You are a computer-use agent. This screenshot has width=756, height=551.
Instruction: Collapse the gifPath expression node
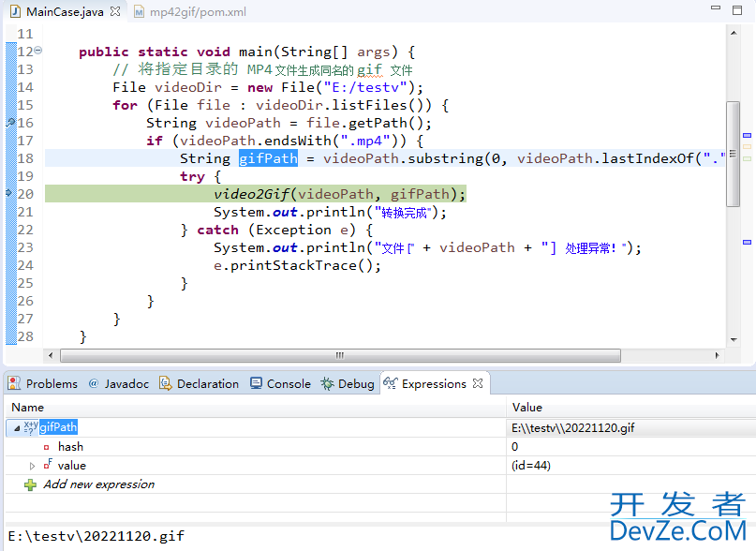point(17,428)
